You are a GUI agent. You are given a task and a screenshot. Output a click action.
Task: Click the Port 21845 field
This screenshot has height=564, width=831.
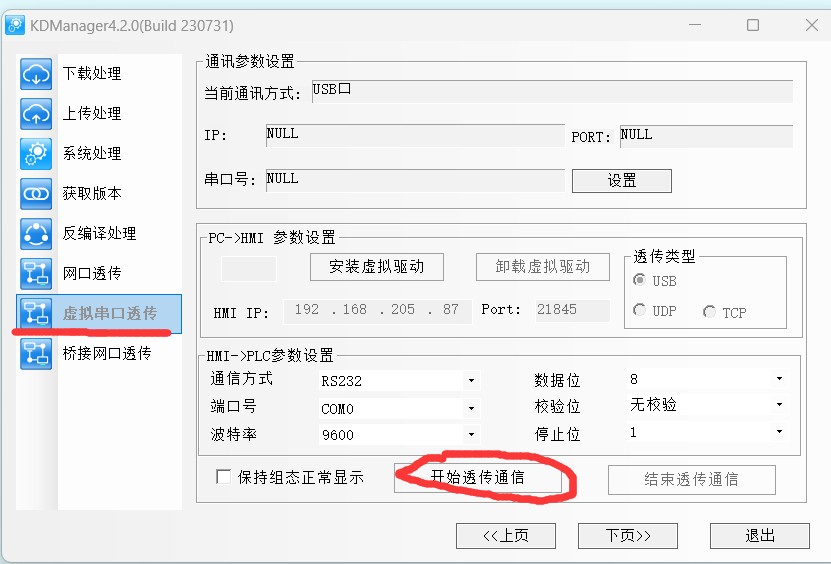click(572, 310)
